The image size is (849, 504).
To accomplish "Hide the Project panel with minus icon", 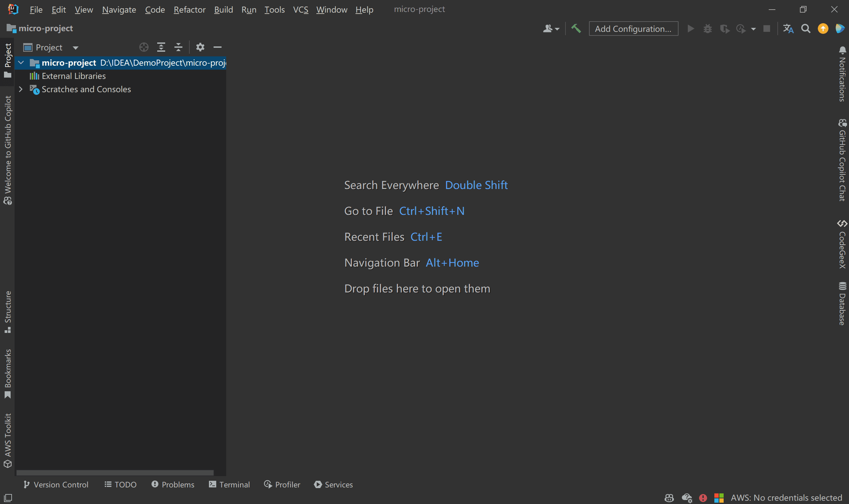I will [x=218, y=47].
